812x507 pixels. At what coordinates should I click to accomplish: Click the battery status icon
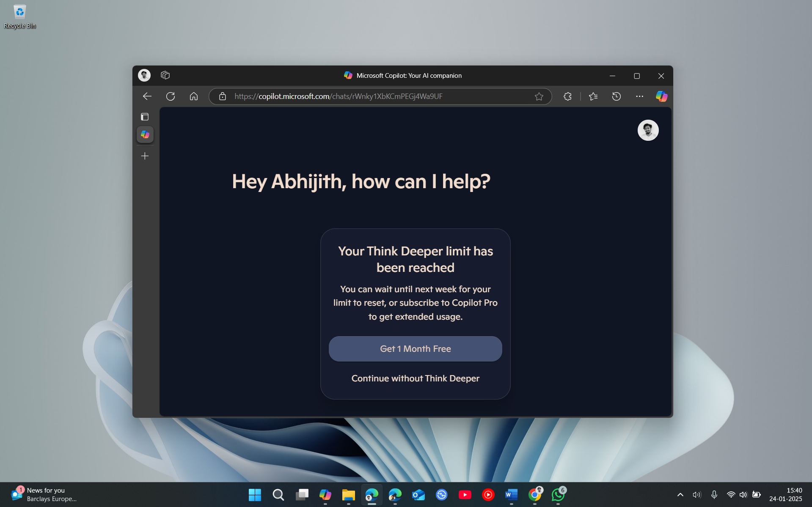757,495
